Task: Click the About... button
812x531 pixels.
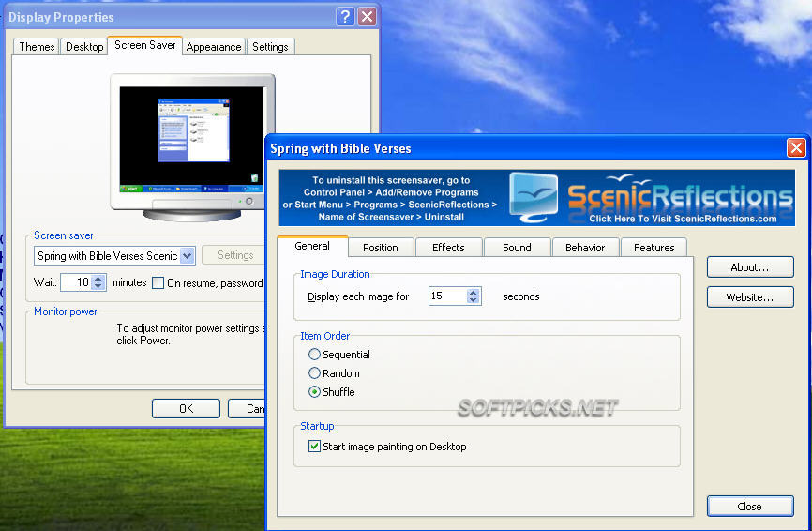Action: (x=749, y=267)
